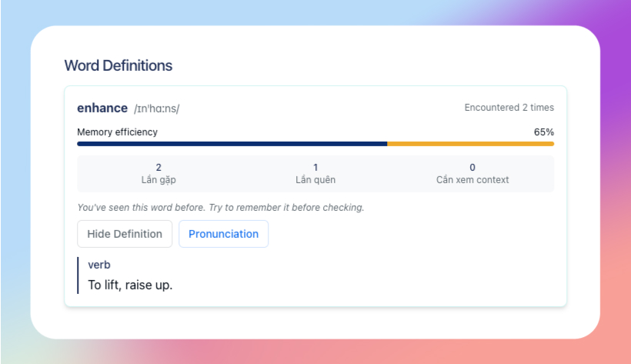
Task: Click the vertical bar beside the definition
Action: click(78, 275)
